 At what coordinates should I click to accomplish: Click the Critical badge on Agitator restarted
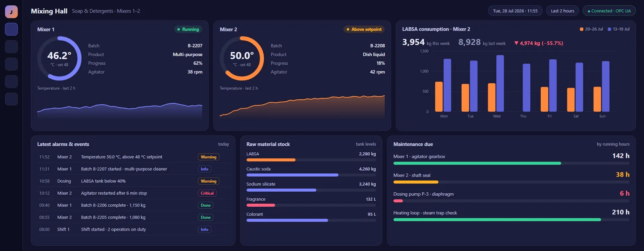[207, 193]
